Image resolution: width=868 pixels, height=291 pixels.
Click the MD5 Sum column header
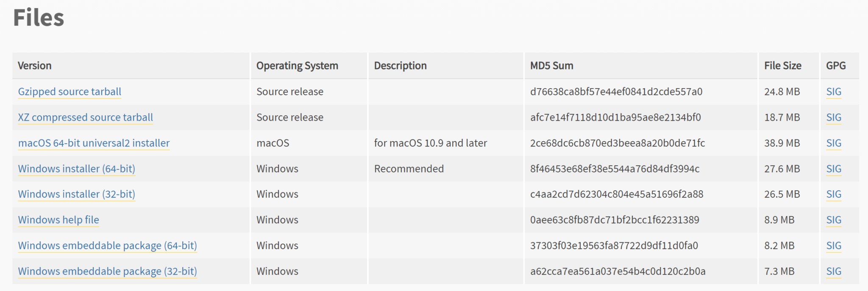pos(551,66)
